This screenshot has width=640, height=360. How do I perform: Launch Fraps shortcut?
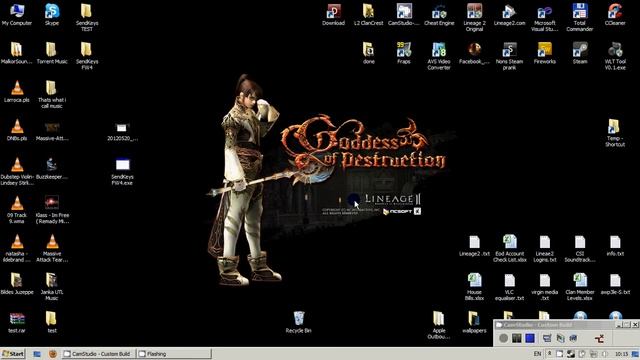pyautogui.click(x=404, y=53)
